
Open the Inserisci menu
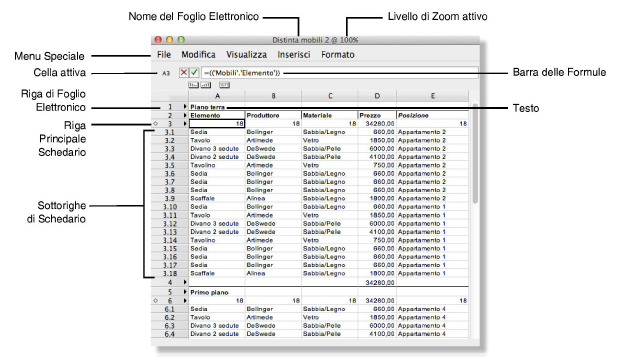click(x=294, y=54)
